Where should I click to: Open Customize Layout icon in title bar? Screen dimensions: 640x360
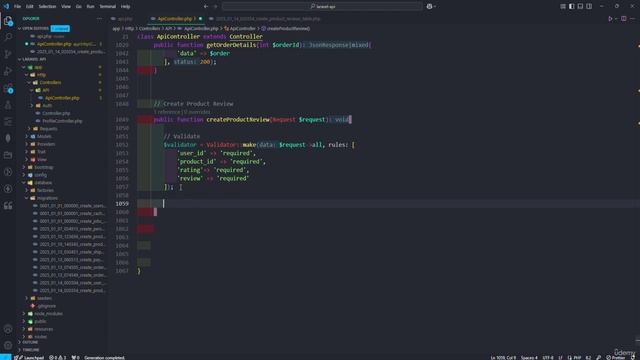[x=563, y=7]
